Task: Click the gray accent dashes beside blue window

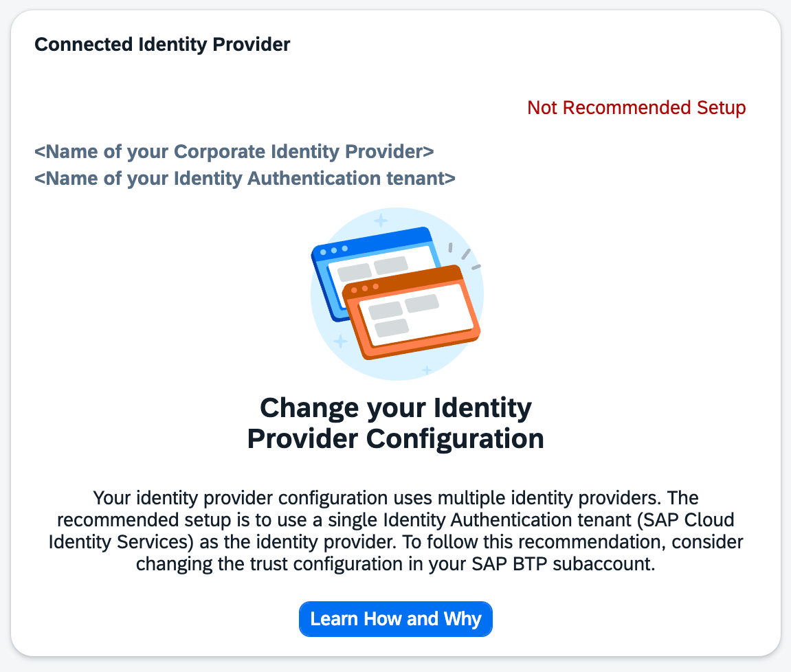Action: (x=464, y=254)
